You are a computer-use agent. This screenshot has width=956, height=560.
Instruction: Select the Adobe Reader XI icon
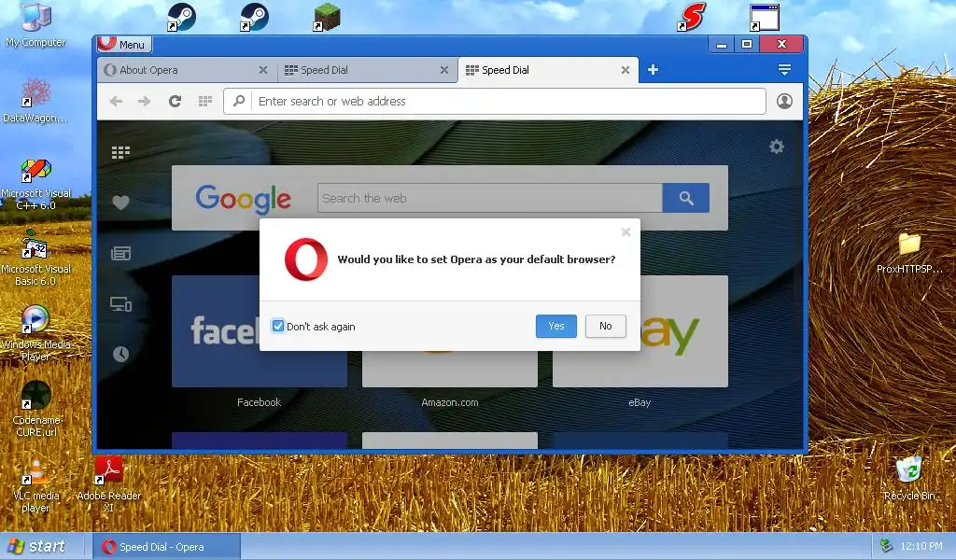pyautogui.click(x=108, y=485)
